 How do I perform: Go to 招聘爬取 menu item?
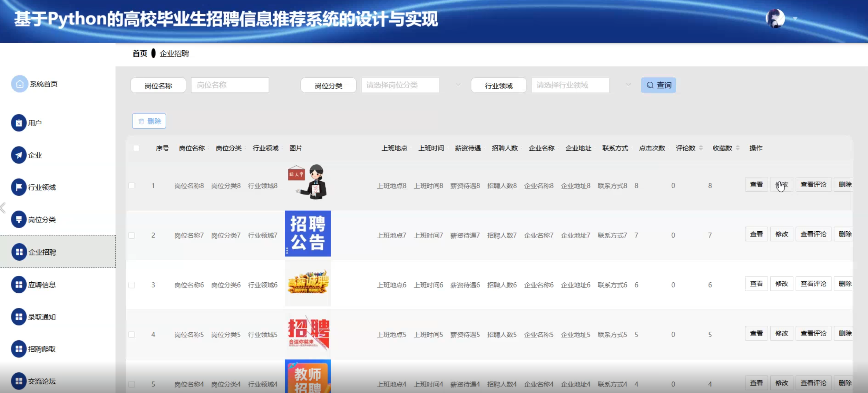coord(42,349)
